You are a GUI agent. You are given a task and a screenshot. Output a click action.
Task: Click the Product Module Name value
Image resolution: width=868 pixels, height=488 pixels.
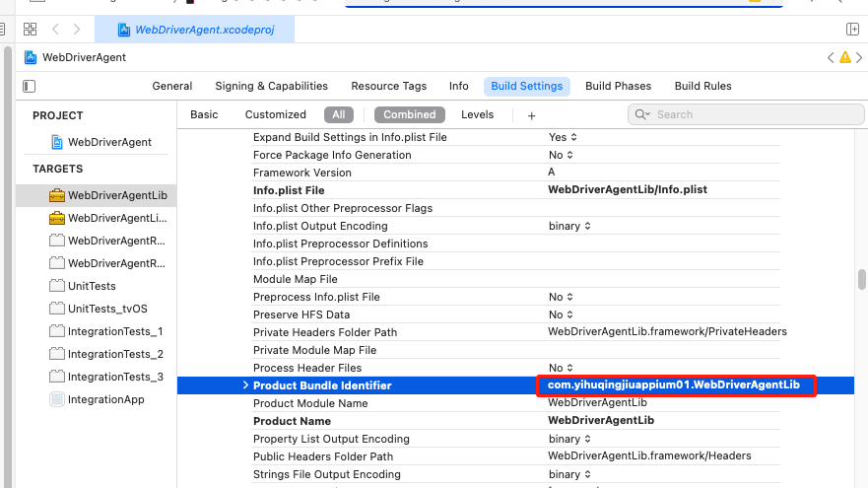[x=597, y=402]
